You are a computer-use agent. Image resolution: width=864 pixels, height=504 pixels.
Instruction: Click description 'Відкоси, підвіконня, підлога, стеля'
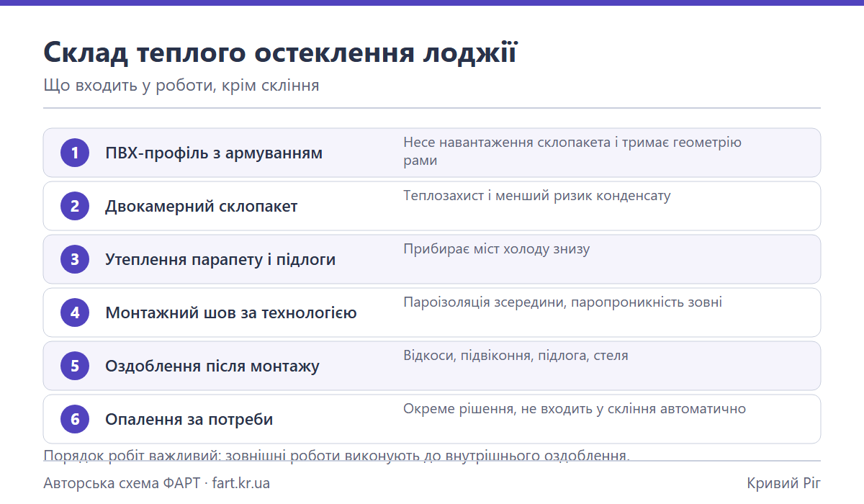point(516,356)
